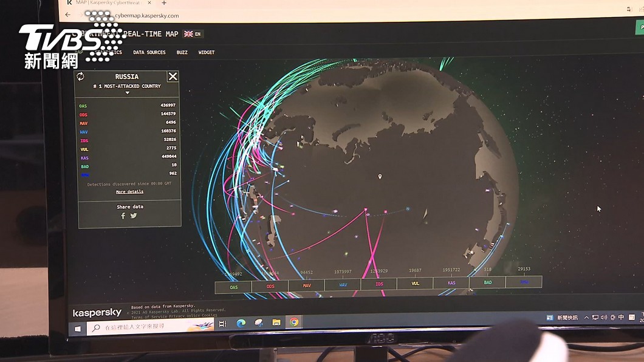Toggle ODS detection layer in bottom bar
The height and width of the screenshot is (362, 644).
pyautogui.click(x=270, y=286)
